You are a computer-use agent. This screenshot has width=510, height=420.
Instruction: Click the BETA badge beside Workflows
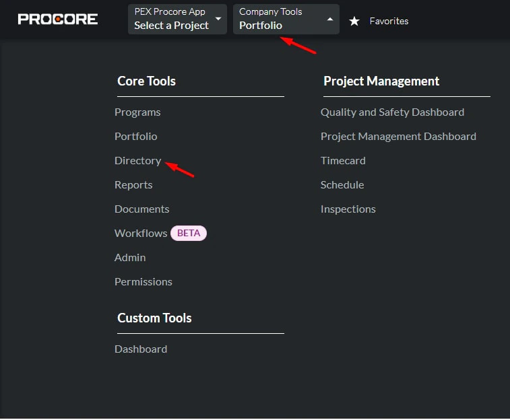(189, 234)
